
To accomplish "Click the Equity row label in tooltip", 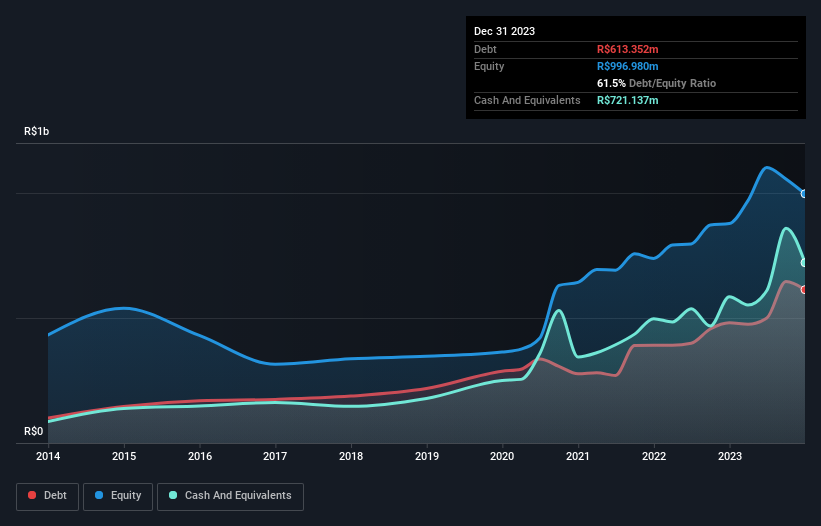I will 489,66.
